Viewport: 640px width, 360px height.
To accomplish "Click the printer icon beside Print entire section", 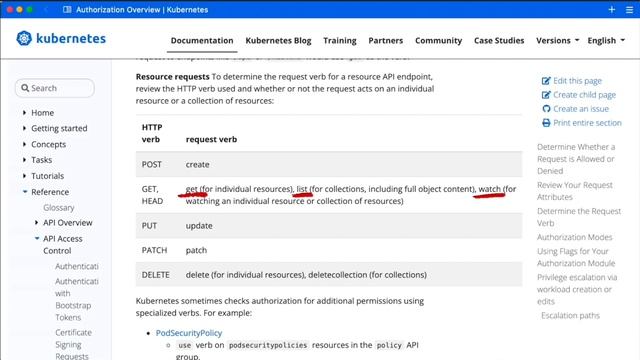I will 546,123.
